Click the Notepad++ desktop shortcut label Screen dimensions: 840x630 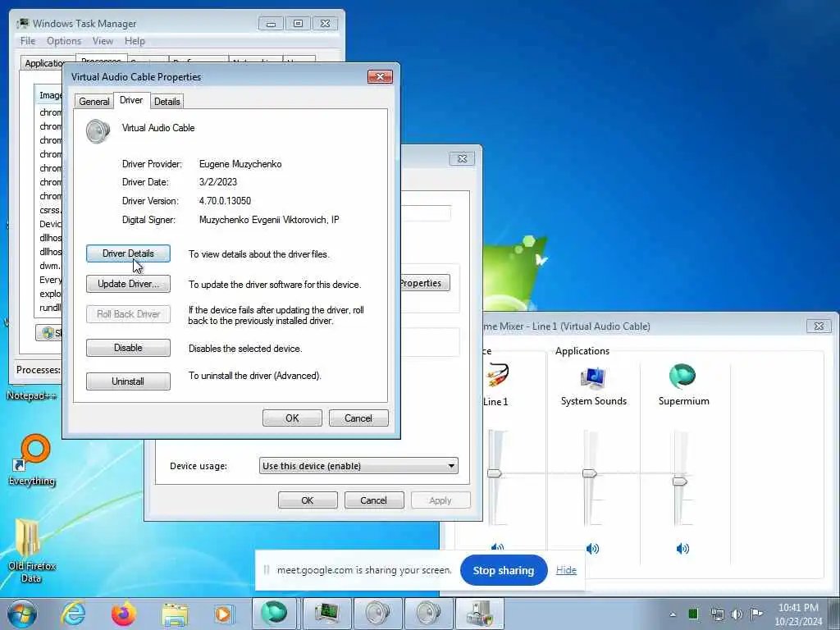31,395
